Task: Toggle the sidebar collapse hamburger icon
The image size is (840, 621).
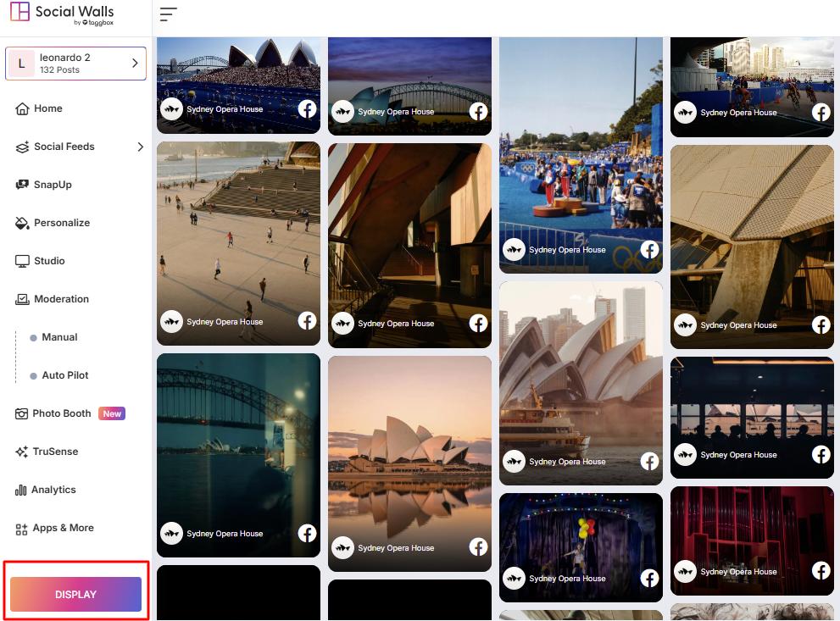Action: 168,14
